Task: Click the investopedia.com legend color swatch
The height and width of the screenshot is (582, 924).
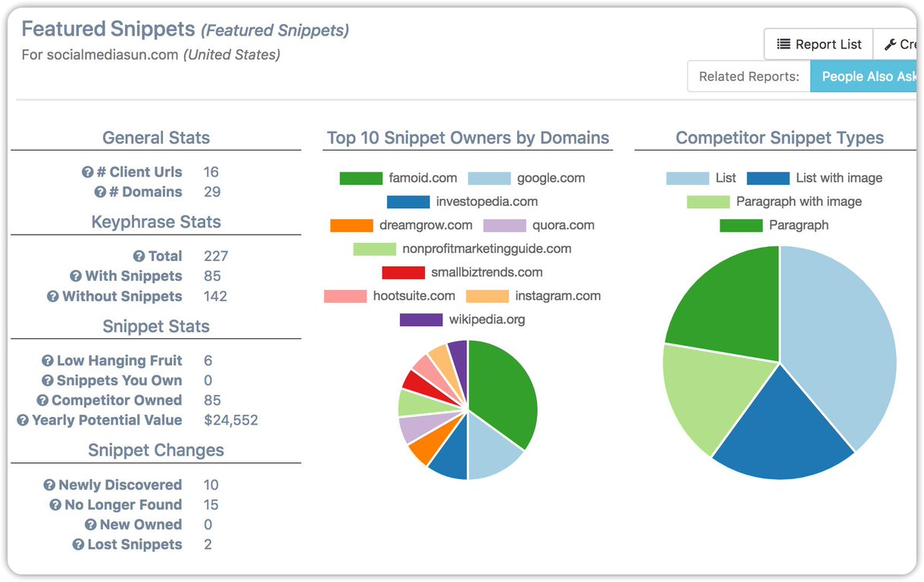Action: click(x=408, y=202)
